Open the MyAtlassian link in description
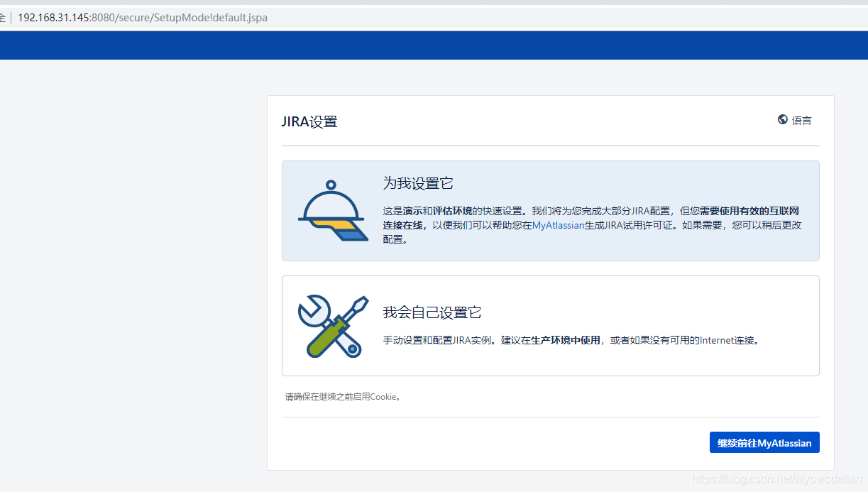The height and width of the screenshot is (492, 868). 558,225
